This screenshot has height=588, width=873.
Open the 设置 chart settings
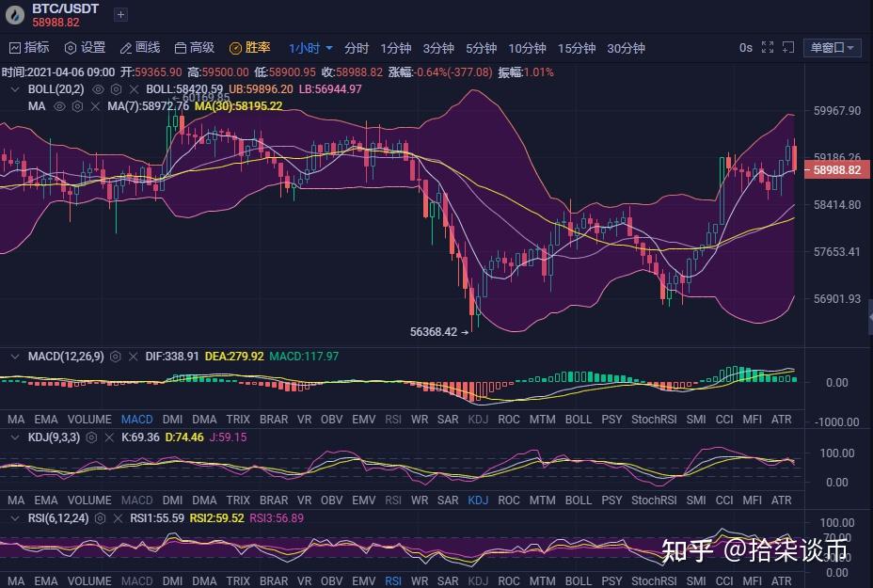pos(83,47)
